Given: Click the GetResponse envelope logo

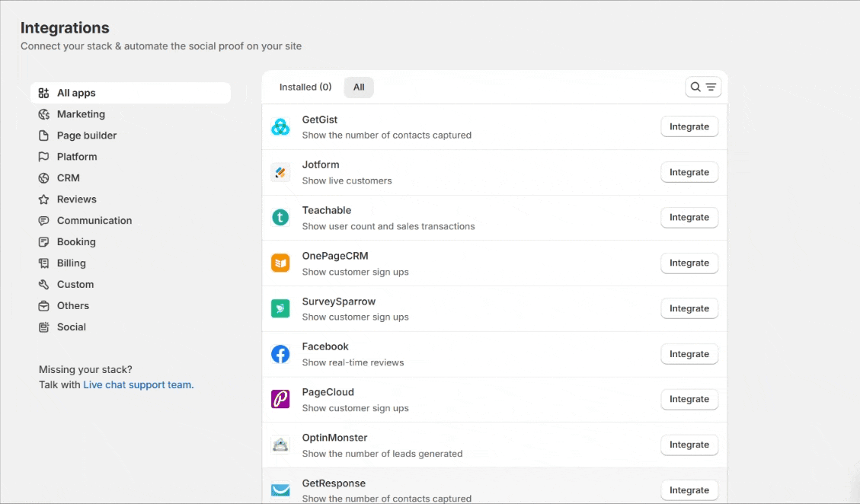Looking at the screenshot, I should coord(280,490).
